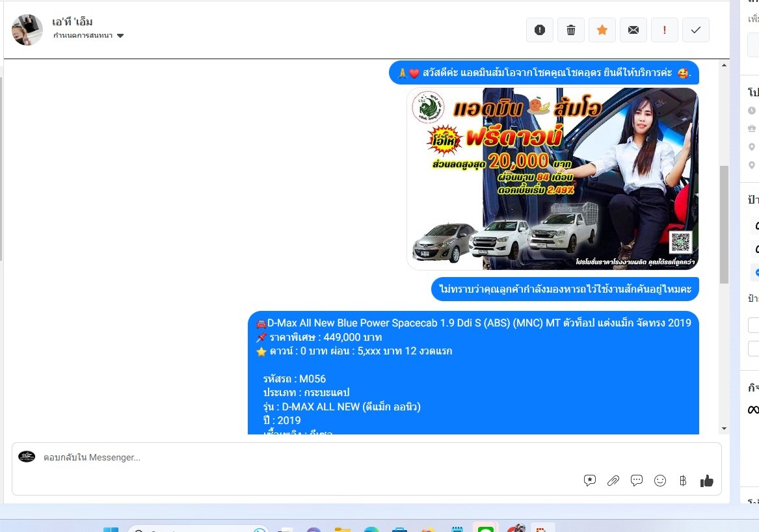Flag conversation for follow-up with red exclamation

tap(664, 30)
